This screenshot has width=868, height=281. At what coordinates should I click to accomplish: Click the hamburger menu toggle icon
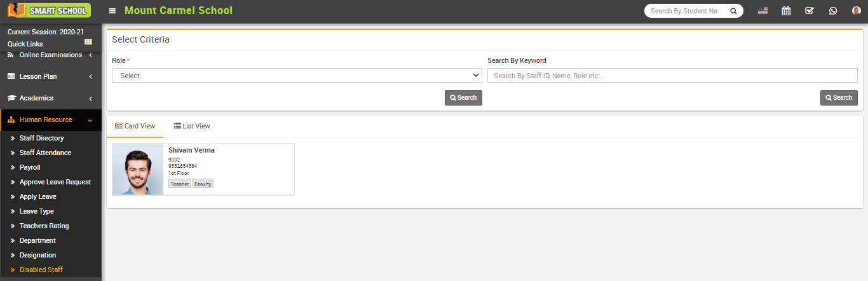112,11
